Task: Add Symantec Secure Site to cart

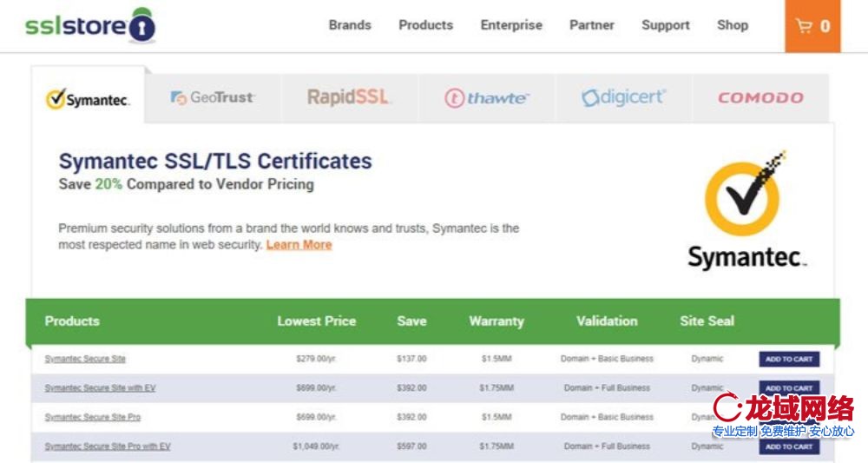Action: (789, 359)
